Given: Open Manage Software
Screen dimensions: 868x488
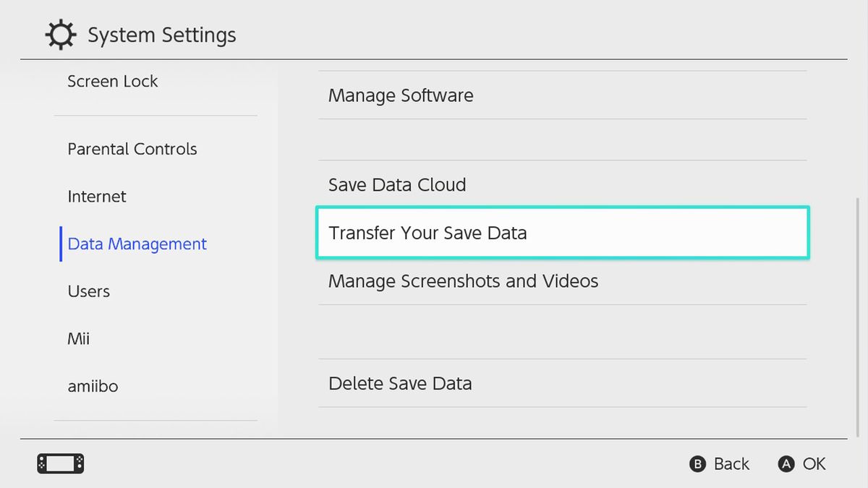Looking at the screenshot, I should [401, 95].
